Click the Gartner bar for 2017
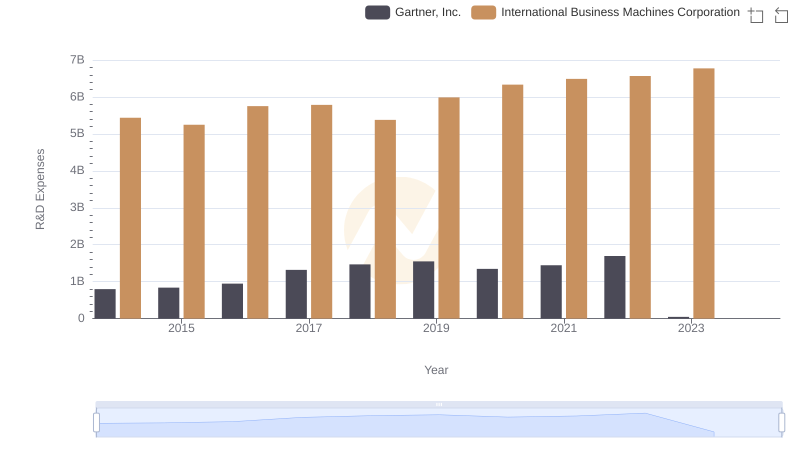 pos(296,294)
